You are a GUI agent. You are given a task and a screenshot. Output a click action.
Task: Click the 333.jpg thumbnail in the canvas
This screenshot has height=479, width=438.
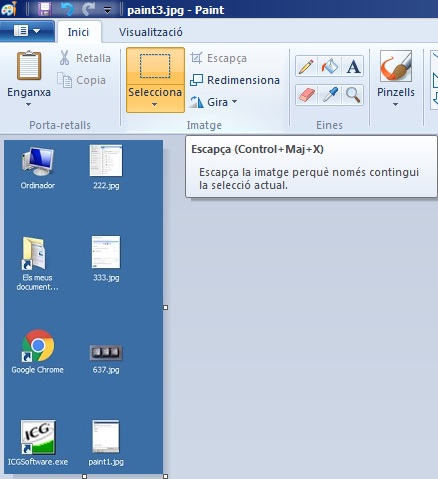pos(106,252)
